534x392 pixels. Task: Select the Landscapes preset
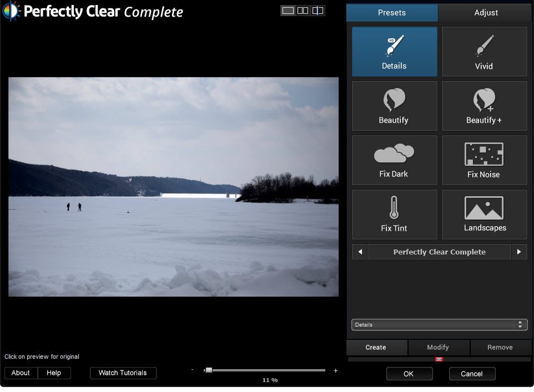pos(484,215)
